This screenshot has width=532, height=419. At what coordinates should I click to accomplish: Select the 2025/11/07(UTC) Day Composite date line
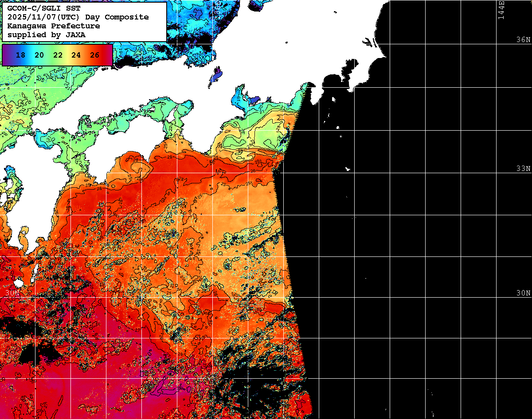pos(78,17)
